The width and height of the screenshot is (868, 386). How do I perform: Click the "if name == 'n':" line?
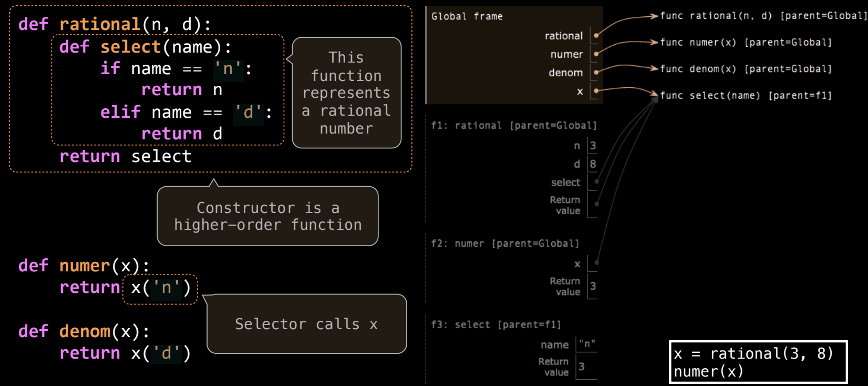click(176, 68)
